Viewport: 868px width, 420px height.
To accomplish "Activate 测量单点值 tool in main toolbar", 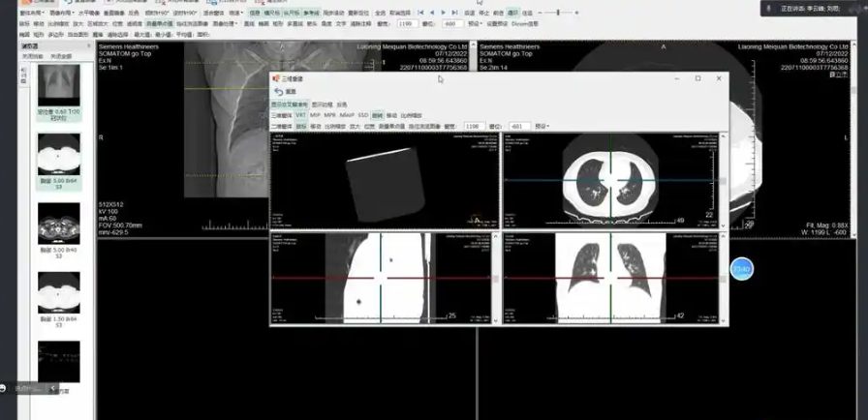I will coord(160,24).
